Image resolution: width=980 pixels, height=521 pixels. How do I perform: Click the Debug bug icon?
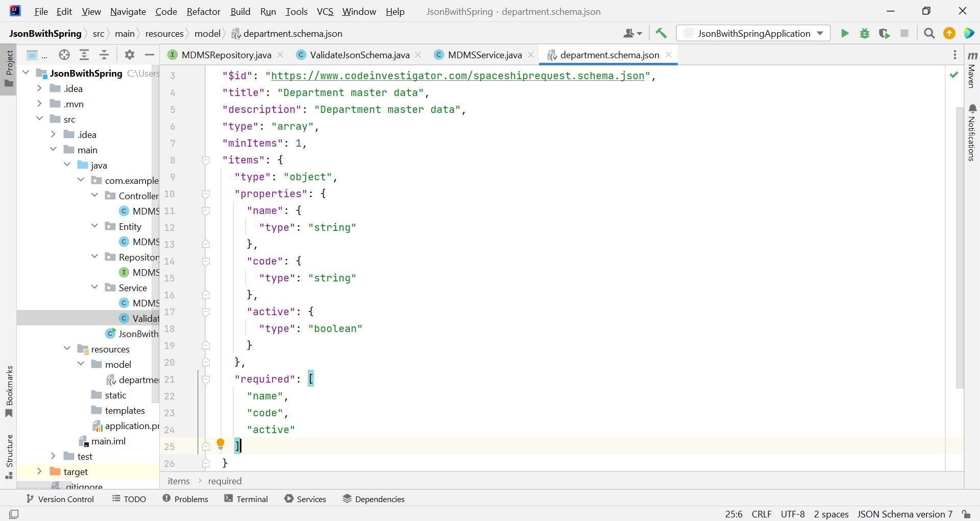(x=865, y=34)
